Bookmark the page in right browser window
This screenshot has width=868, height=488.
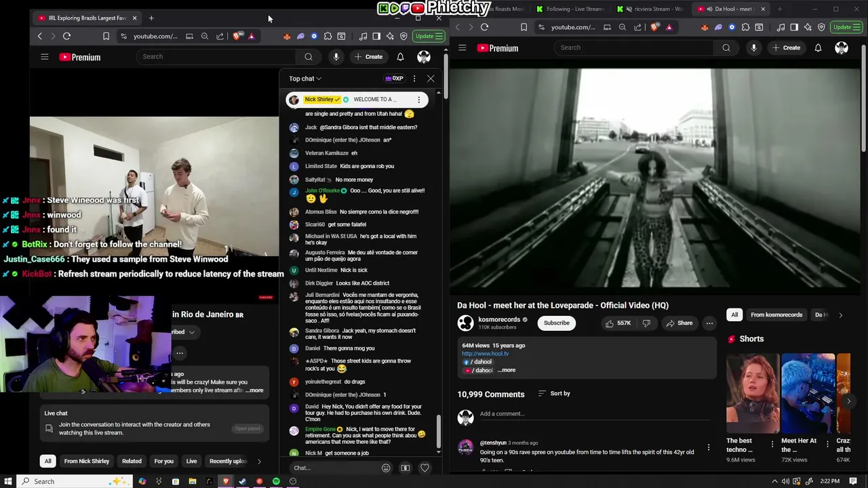524,27
